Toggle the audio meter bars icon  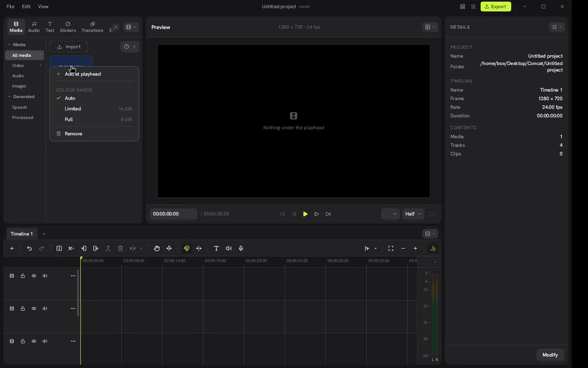[433, 248]
